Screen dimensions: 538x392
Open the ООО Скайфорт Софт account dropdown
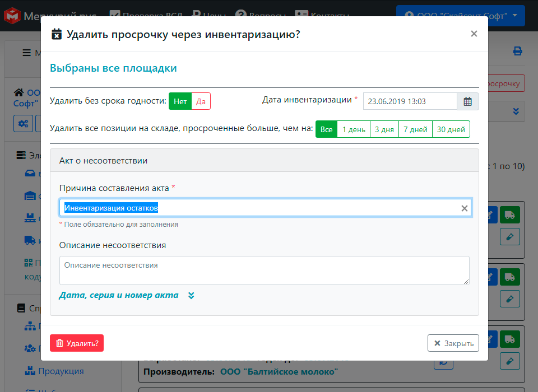(x=460, y=15)
